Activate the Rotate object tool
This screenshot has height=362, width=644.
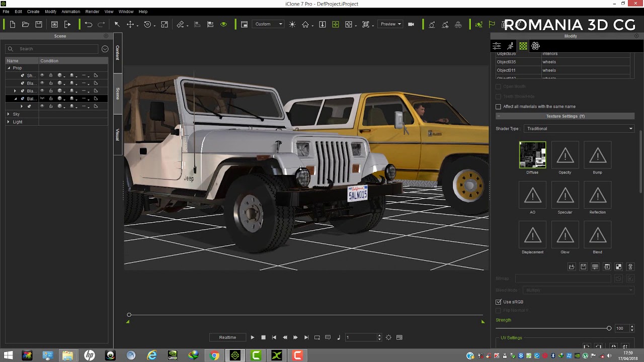(x=147, y=24)
